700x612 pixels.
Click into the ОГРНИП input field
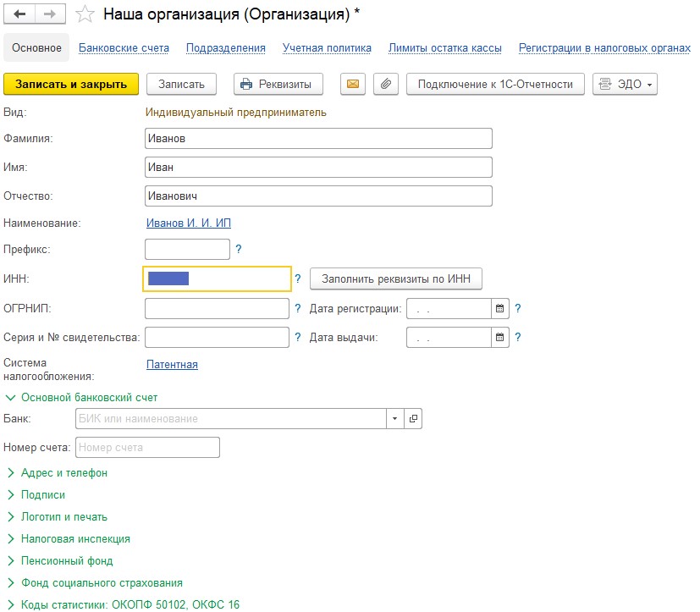(218, 309)
